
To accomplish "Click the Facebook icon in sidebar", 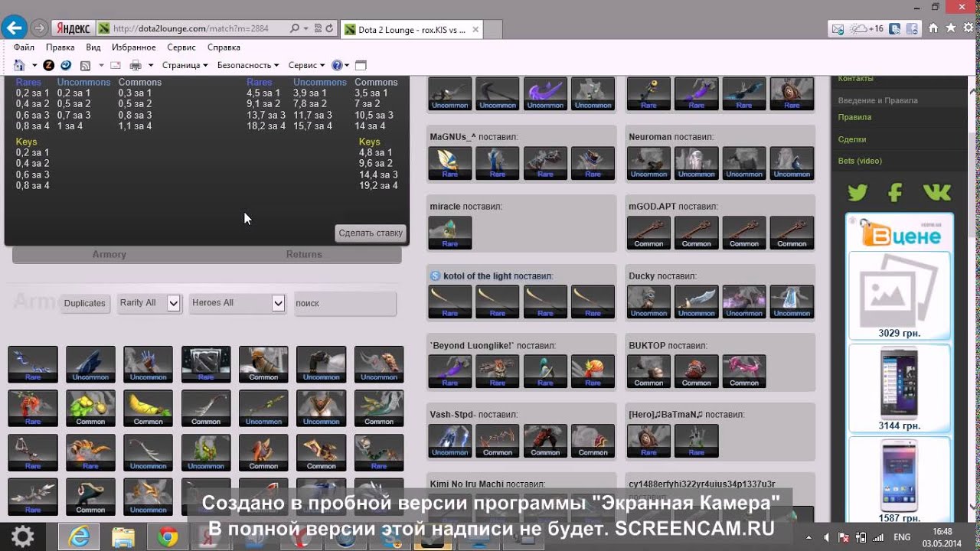I will (x=896, y=192).
